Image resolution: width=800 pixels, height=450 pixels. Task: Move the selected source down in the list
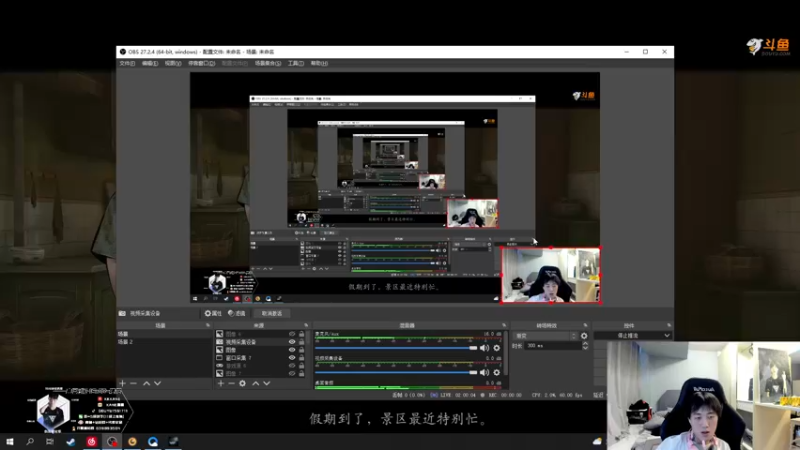[x=267, y=383]
